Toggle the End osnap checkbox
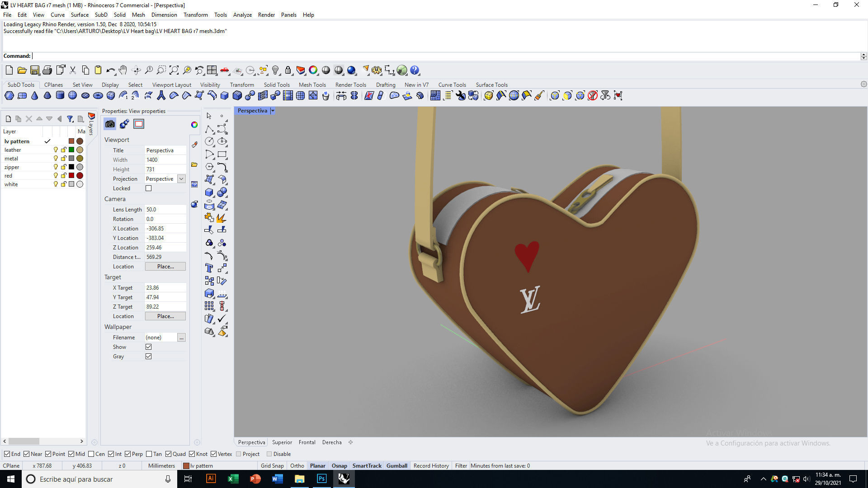This screenshot has height=488, width=868. pyautogui.click(x=7, y=454)
